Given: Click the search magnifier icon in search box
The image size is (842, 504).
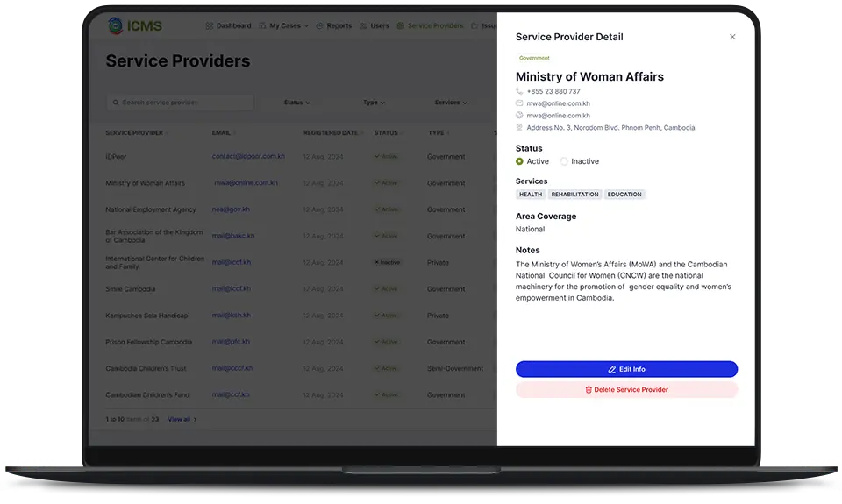Looking at the screenshot, I should pos(115,103).
